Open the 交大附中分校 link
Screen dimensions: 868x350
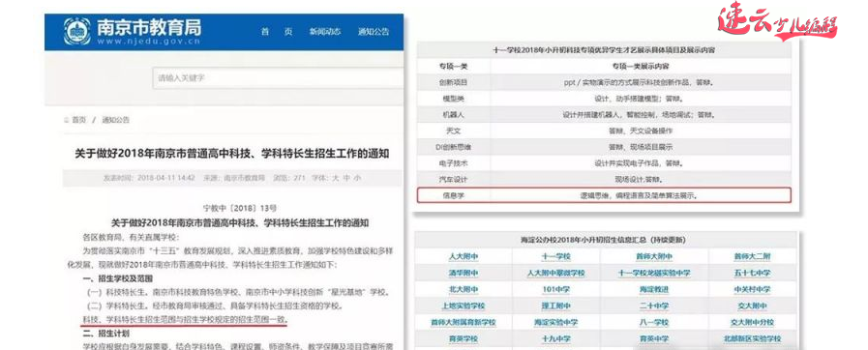[752, 322]
